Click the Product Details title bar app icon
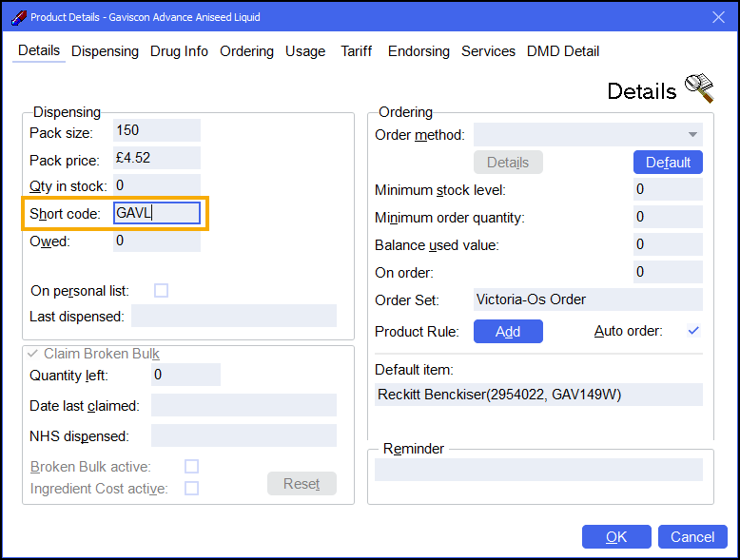This screenshot has height=560, width=740. point(18,17)
